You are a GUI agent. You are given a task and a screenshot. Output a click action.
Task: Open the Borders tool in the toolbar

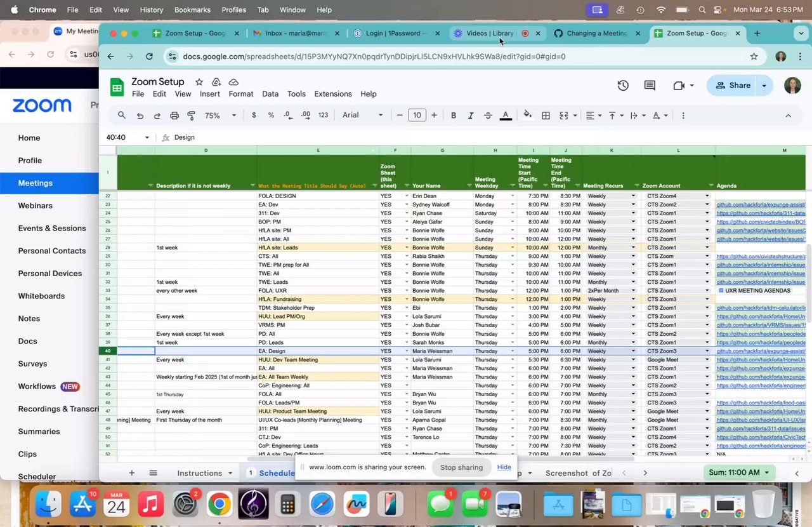[x=546, y=116]
